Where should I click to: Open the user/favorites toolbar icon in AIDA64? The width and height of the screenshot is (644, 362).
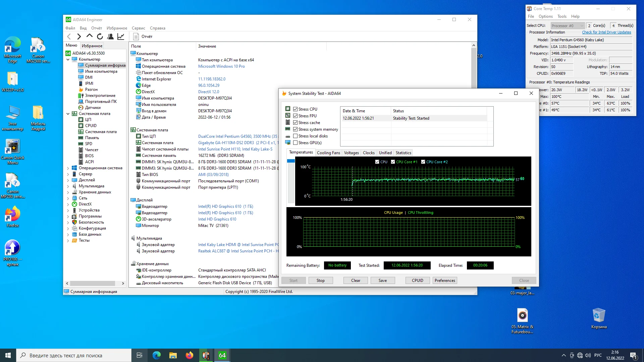pyautogui.click(x=110, y=37)
